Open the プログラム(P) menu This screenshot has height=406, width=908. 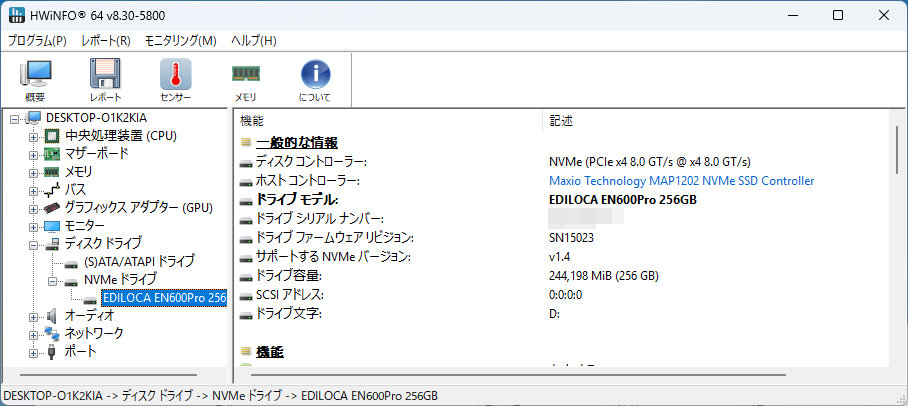tap(37, 41)
